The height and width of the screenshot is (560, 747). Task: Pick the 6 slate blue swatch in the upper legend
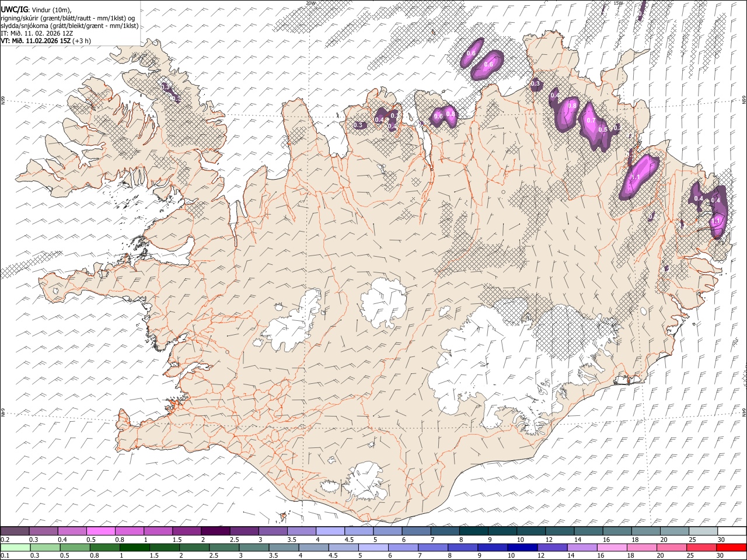(416, 531)
